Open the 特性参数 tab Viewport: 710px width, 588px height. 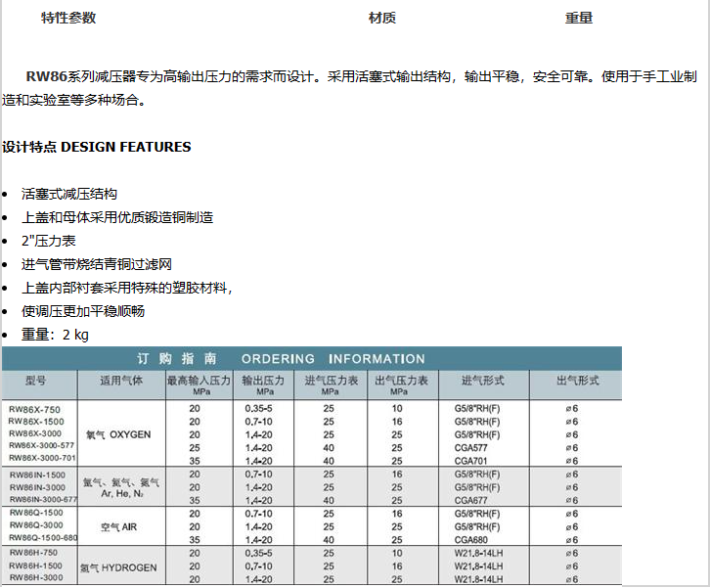(x=68, y=18)
